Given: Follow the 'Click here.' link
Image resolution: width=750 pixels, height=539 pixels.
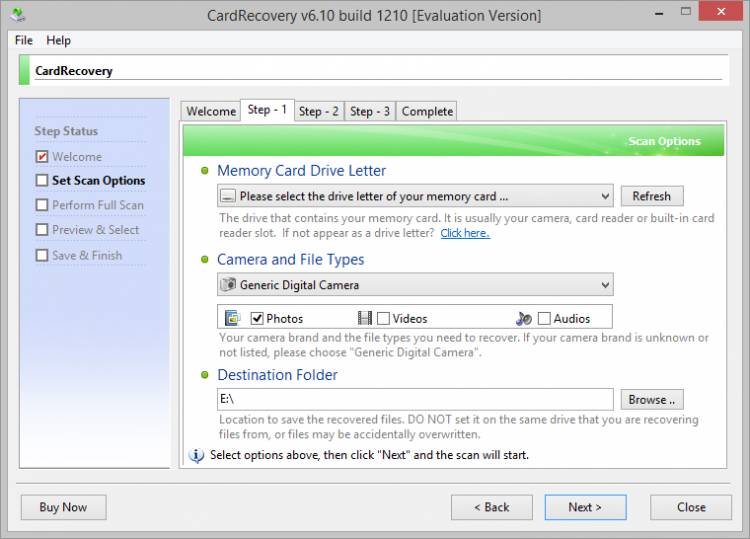Looking at the screenshot, I should tap(465, 233).
